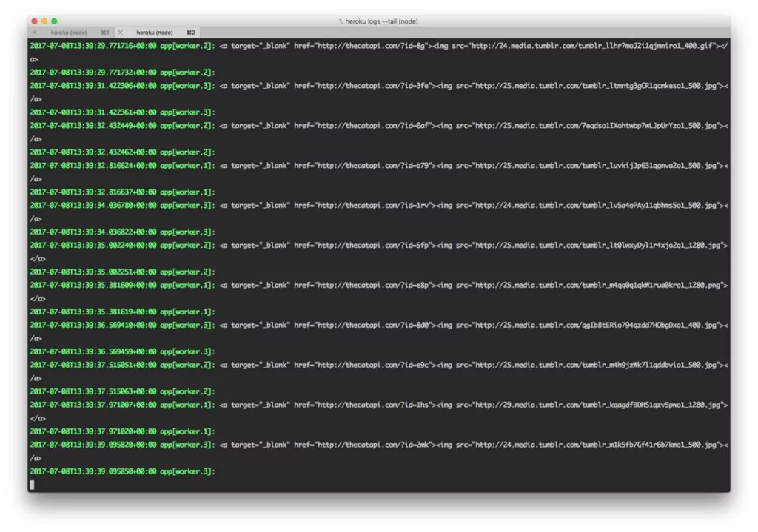Switch to the heroku (node) ⌘1 tab
This screenshot has width=758, height=532.
pos(72,33)
